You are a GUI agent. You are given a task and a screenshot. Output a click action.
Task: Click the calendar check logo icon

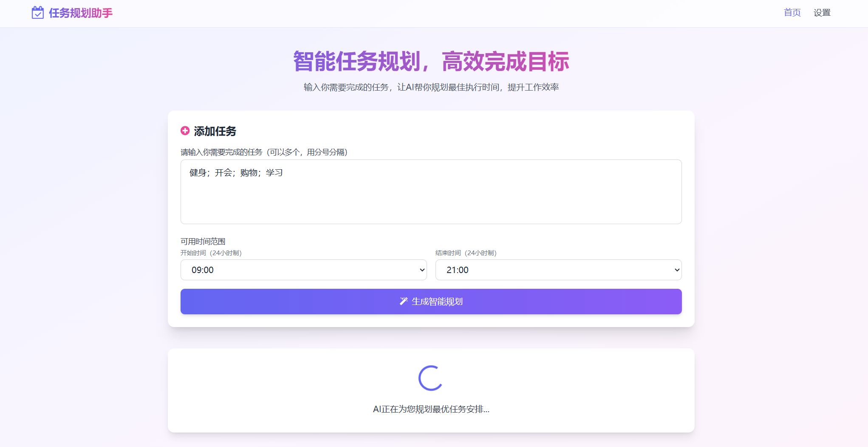[38, 13]
